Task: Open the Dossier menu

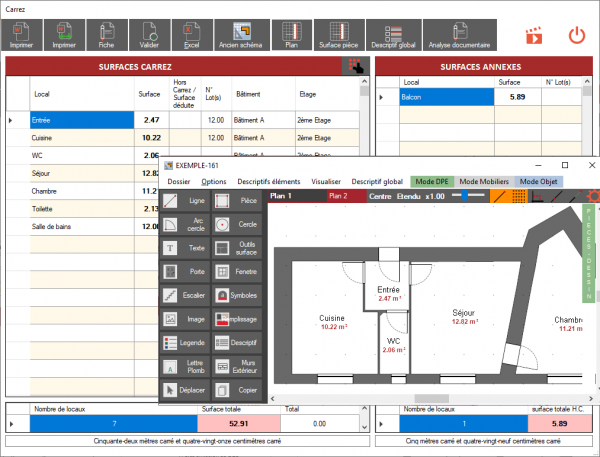Action: click(178, 182)
